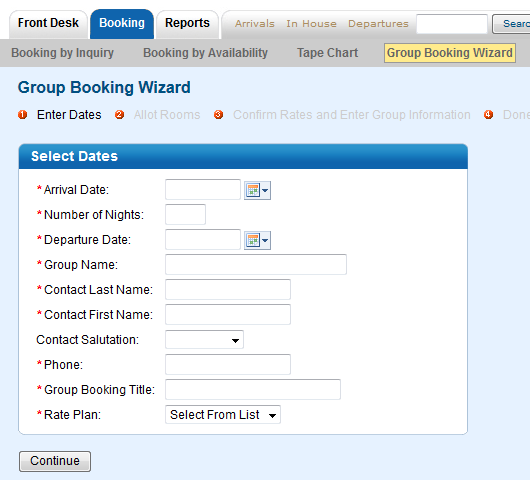The height and width of the screenshot is (480, 530).
Task: Click the Contact Last Name field
Action: click(228, 290)
